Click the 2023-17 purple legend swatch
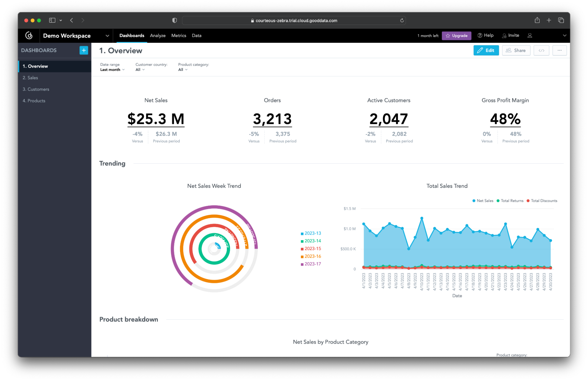Screen dimensions: 588x381 [302, 264]
